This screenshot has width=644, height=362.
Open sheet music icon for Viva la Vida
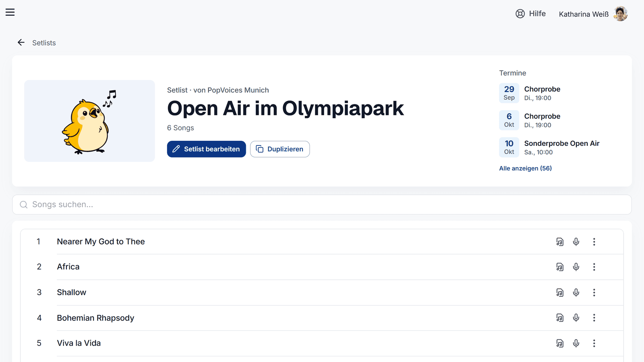pos(560,343)
